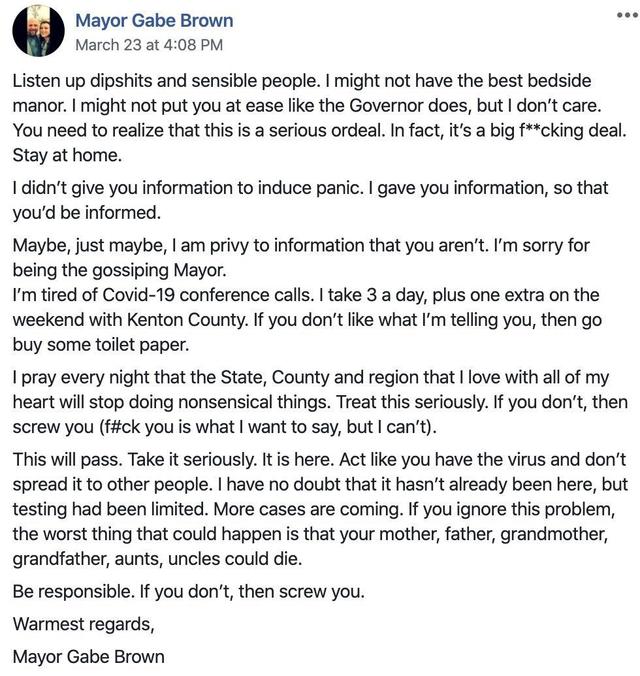Click Mayor Gabe Brown's profile picture
The height and width of the screenshot is (676, 640).
(38, 31)
